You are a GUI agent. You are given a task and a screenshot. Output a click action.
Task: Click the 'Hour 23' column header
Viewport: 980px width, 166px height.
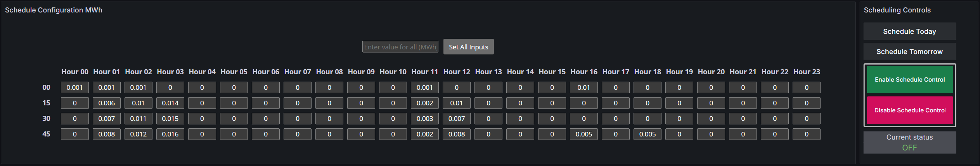807,72
